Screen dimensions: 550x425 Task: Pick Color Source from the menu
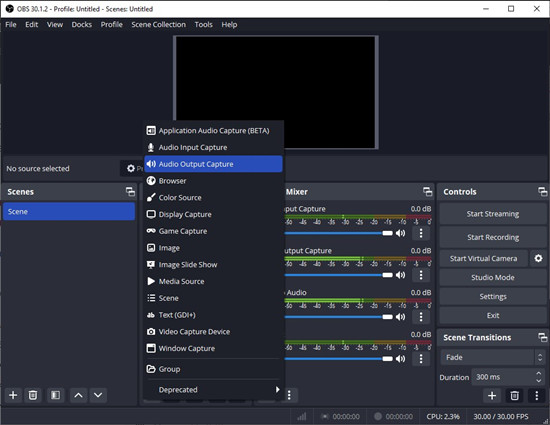click(x=213, y=197)
